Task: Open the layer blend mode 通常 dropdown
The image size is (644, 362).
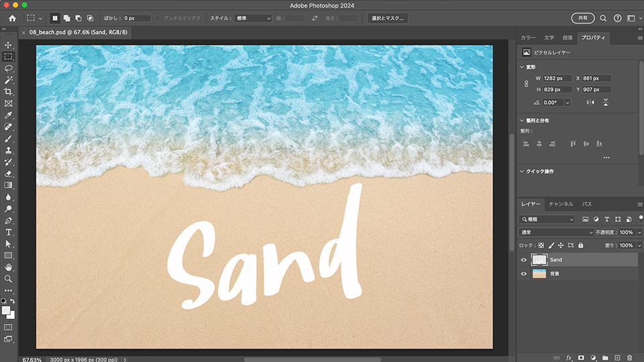Action: [x=556, y=233]
